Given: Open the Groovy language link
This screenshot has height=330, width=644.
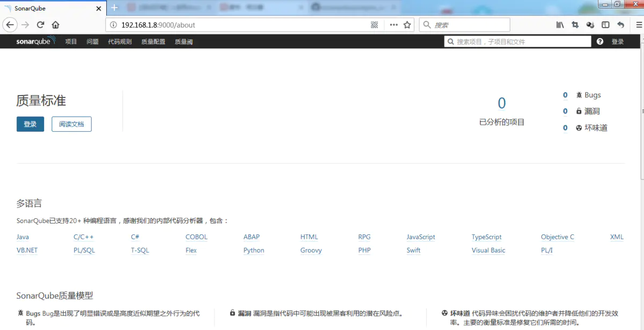Looking at the screenshot, I should pos(311,250).
